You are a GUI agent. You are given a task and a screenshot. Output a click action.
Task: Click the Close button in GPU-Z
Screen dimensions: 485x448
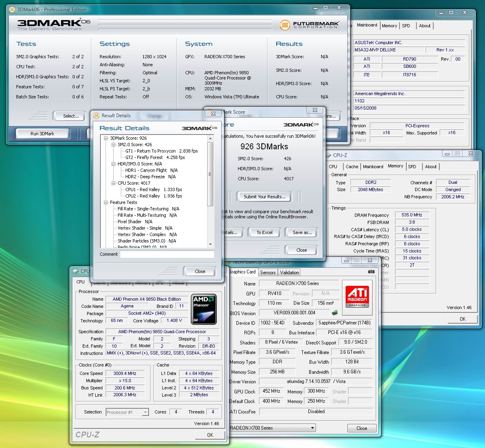coord(362,428)
